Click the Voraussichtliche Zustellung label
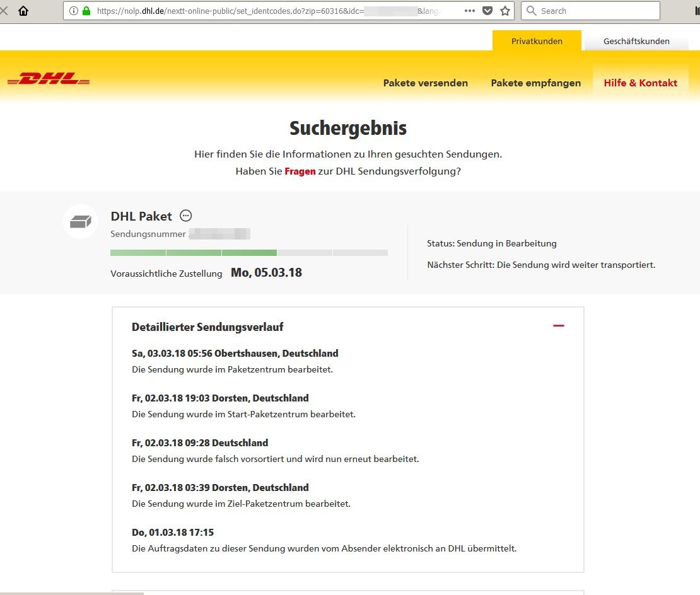Screen dimensions: 700x595 (x=166, y=274)
